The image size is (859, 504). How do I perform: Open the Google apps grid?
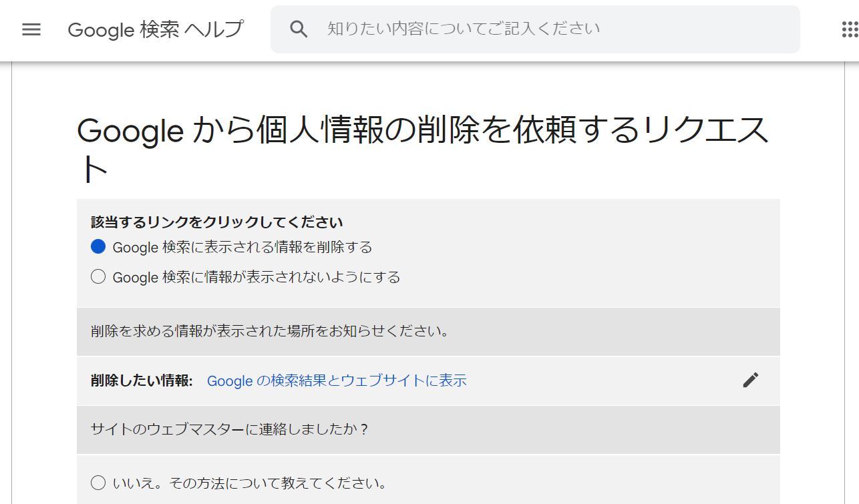(x=848, y=29)
